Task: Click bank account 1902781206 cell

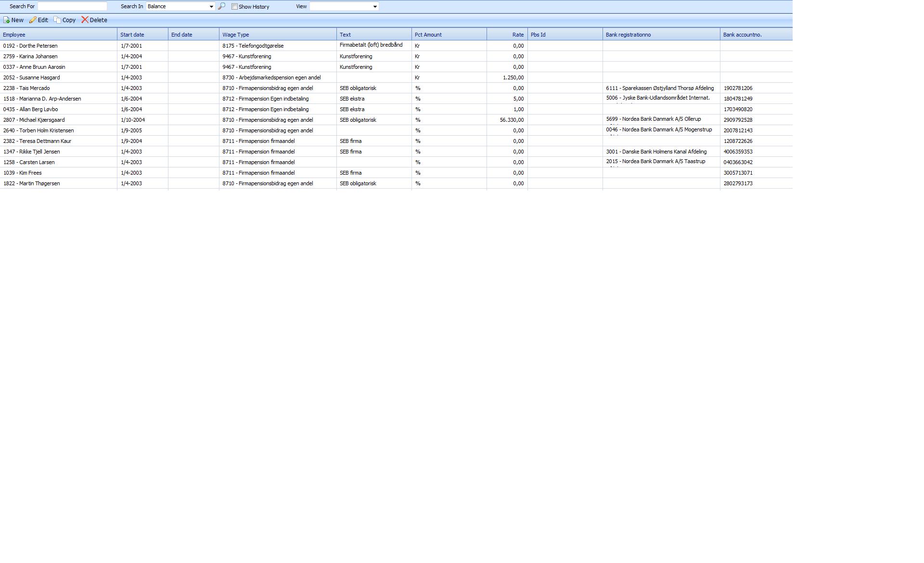Action: point(738,88)
